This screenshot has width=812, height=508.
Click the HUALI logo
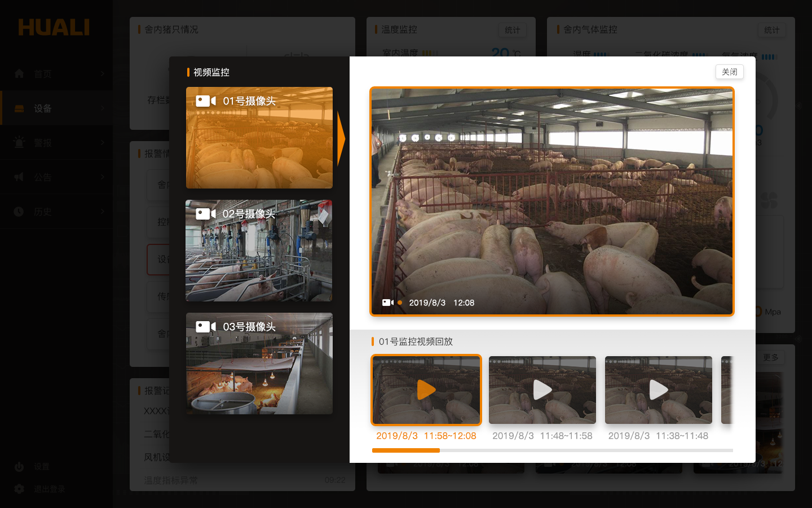click(x=54, y=28)
